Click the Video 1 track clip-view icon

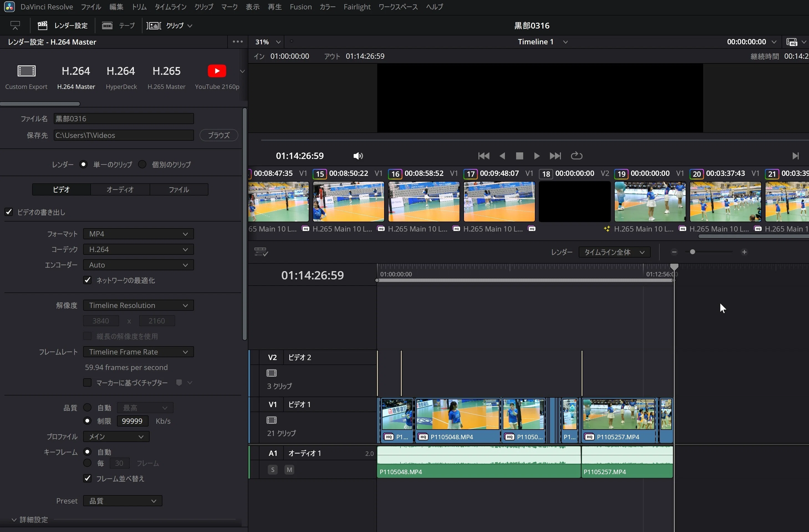(272, 420)
